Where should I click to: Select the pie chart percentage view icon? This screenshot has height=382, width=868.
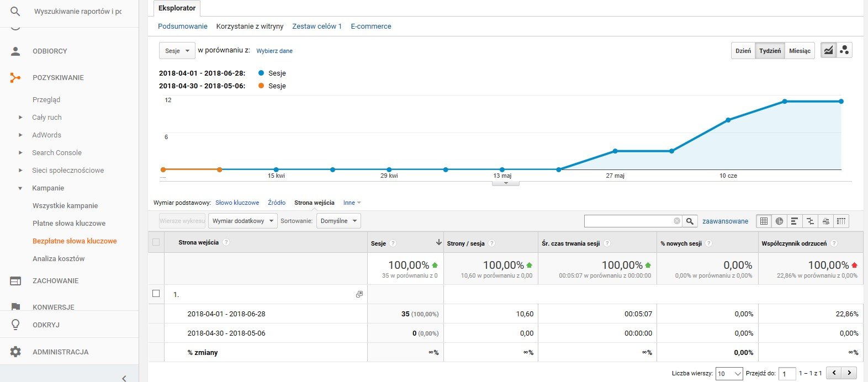[x=779, y=221]
